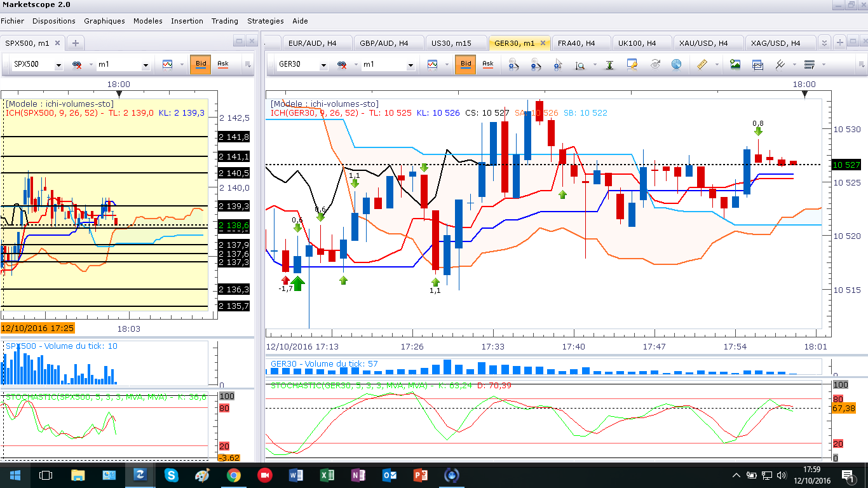
Task: Click the globe icon in the GER30 toolbar
Action: (676, 64)
